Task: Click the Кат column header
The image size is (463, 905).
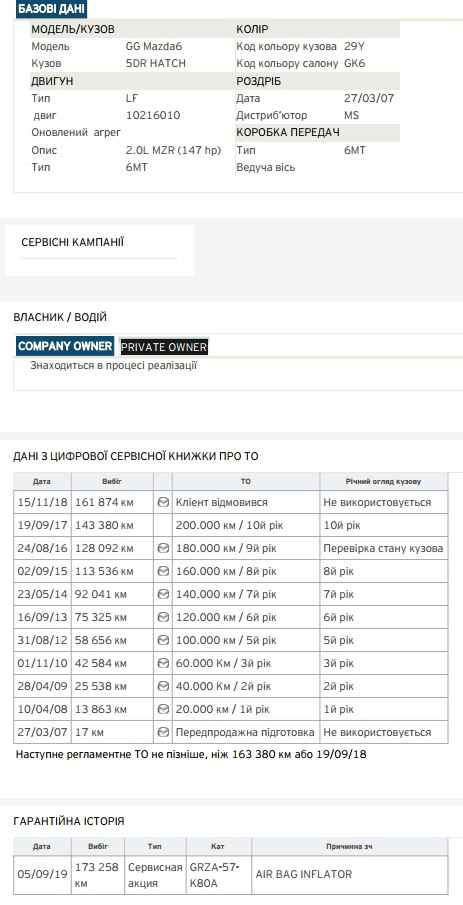Action: (x=218, y=847)
